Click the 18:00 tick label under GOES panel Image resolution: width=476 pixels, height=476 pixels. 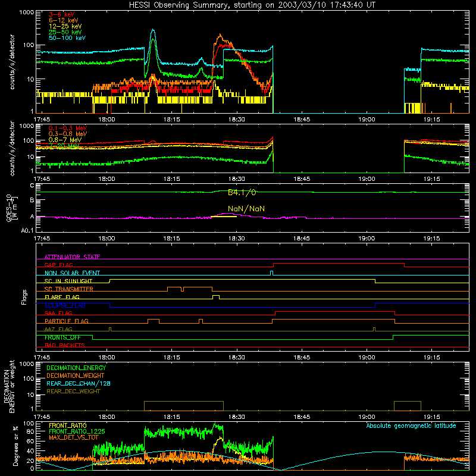click(x=107, y=239)
